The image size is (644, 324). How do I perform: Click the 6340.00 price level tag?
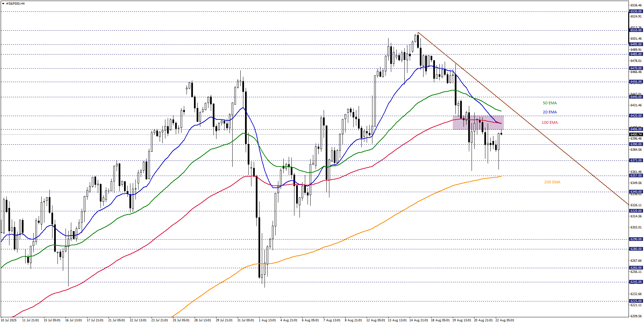[636, 192]
